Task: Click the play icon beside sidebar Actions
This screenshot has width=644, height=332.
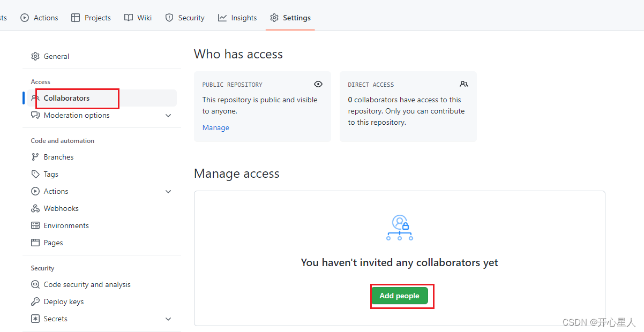Action: [35, 191]
